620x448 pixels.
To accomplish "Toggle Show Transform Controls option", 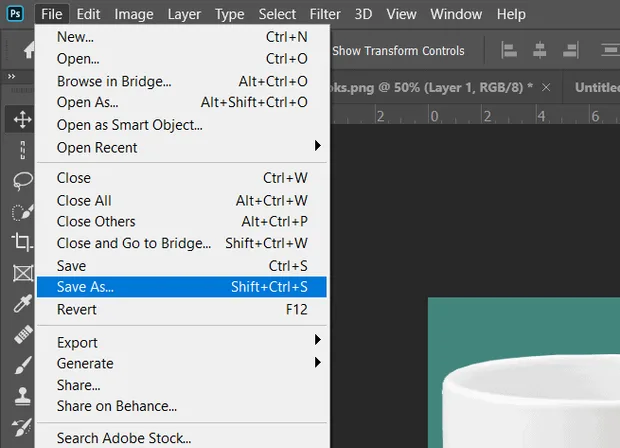I will click(398, 51).
